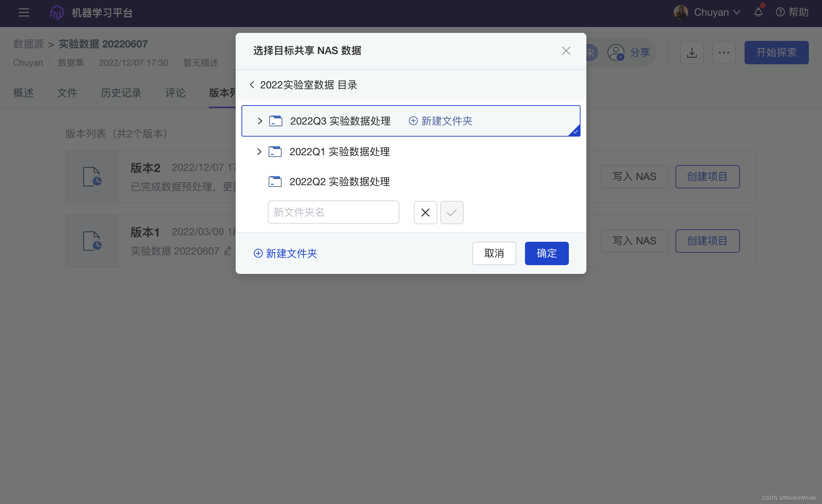Expand the 2022Q1 实验数据处理 folder
This screenshot has width=822, height=504.
(259, 152)
